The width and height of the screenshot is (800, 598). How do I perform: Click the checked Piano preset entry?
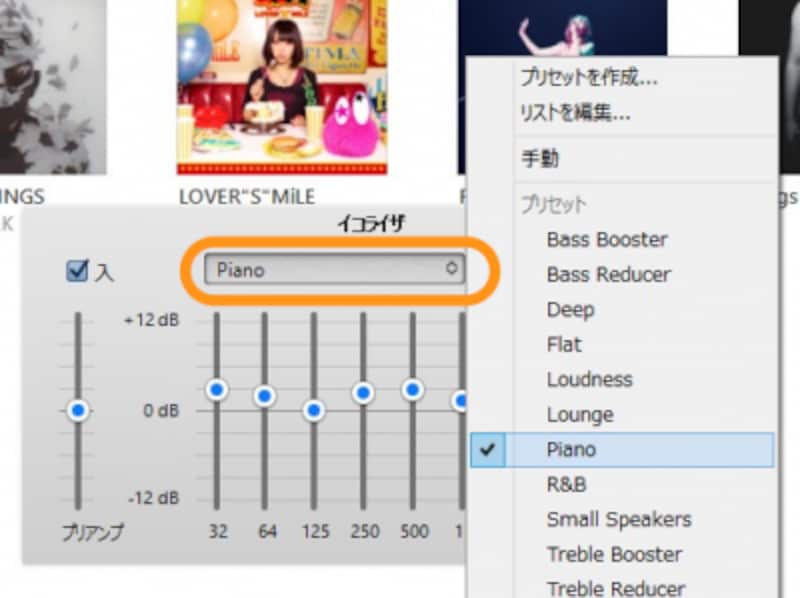pos(574,449)
